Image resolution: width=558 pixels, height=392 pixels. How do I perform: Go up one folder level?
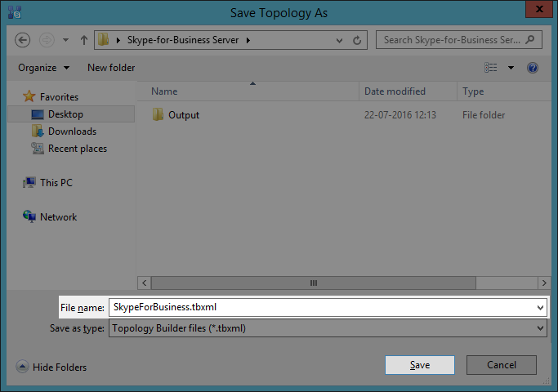(84, 40)
